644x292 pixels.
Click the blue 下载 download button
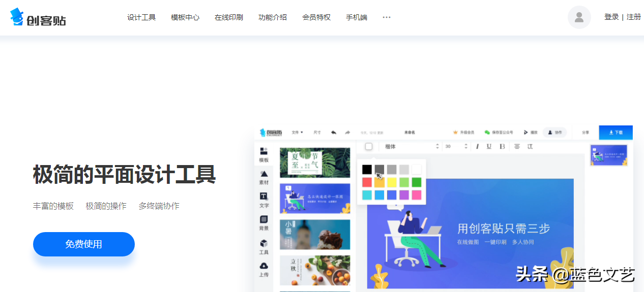616,133
